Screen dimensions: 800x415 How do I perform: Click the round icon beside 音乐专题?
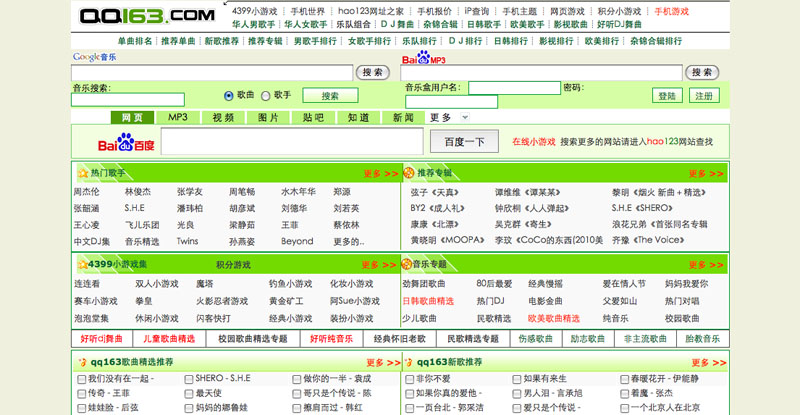pos(407,264)
